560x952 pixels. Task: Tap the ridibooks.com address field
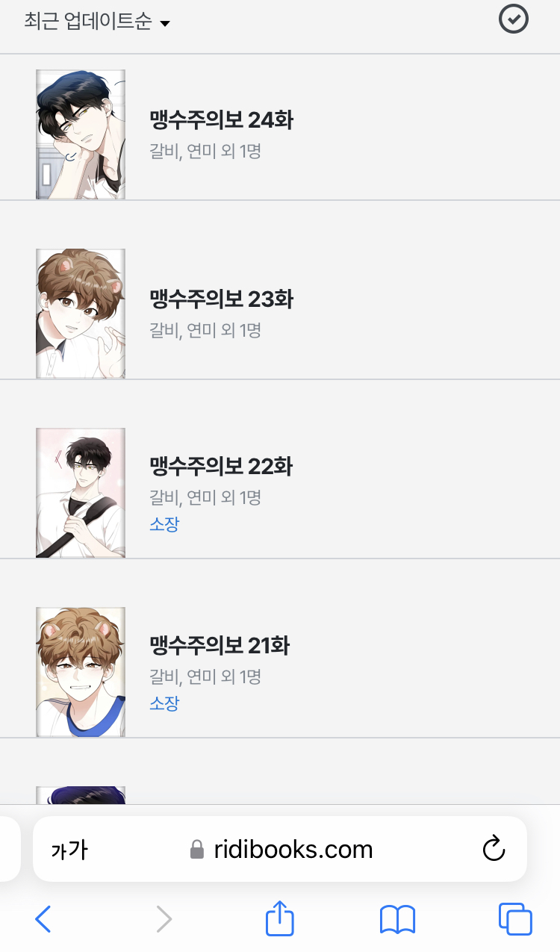click(280, 849)
